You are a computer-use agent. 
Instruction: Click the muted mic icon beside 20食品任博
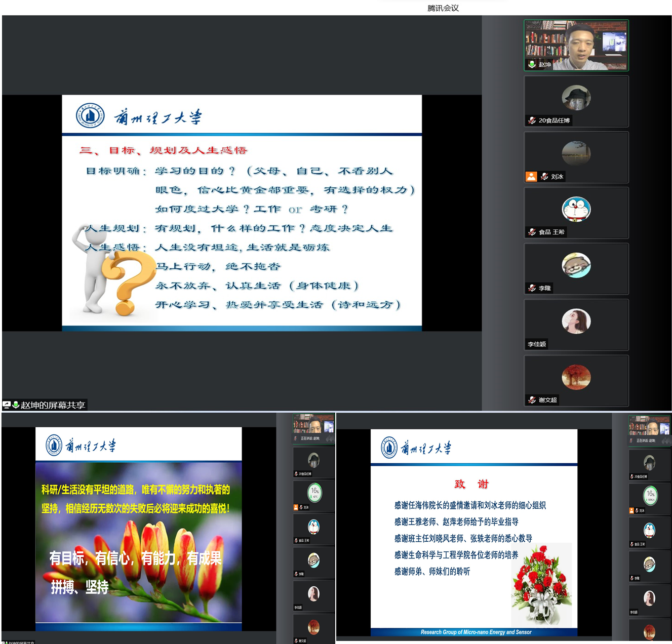(x=532, y=120)
